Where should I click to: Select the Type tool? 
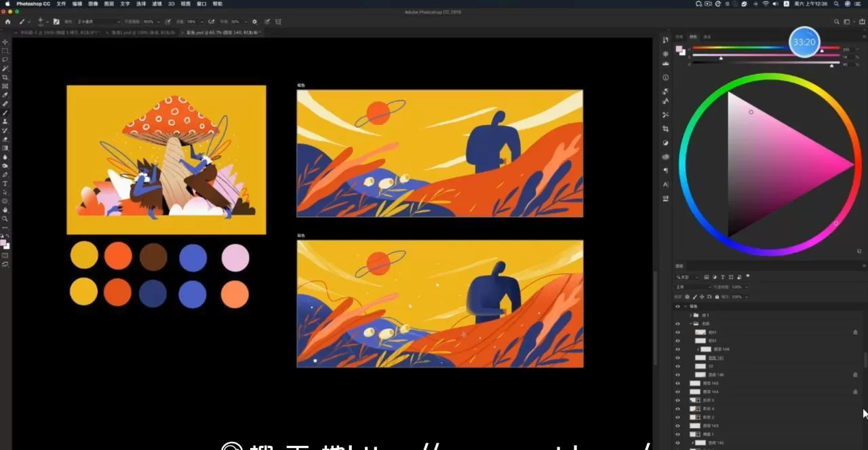coord(5,183)
